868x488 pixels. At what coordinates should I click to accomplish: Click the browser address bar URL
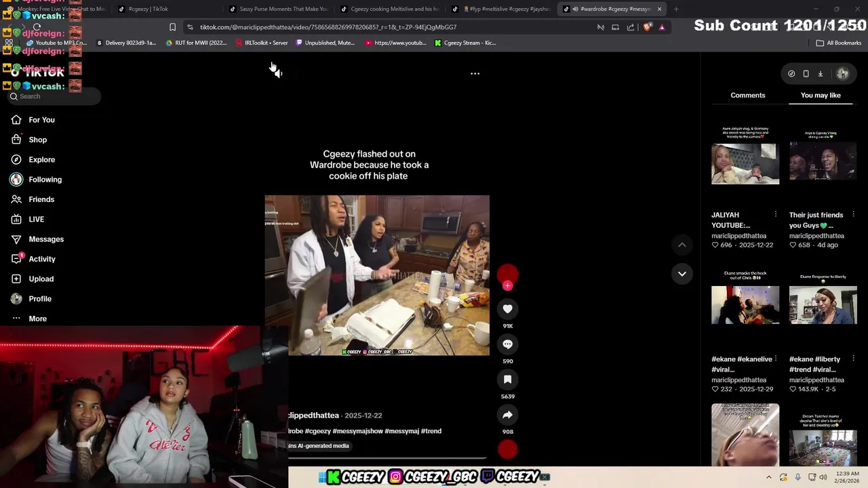click(328, 27)
